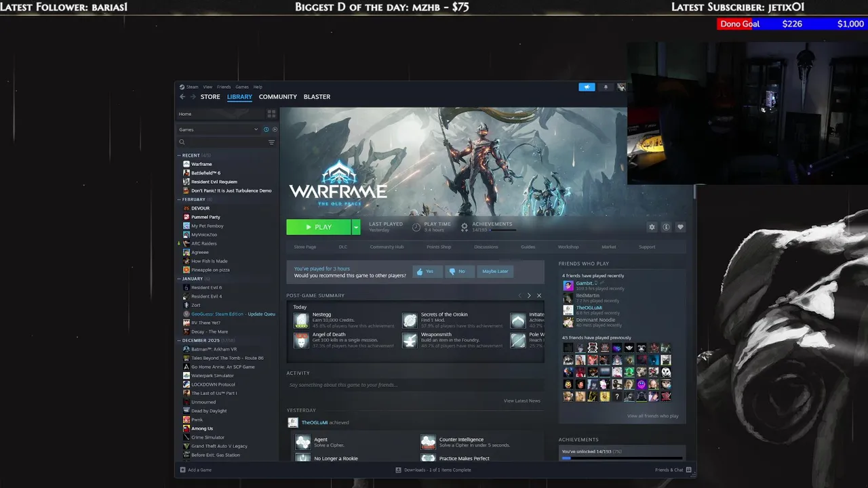Collapse the FEBRUARY category

click(180, 199)
